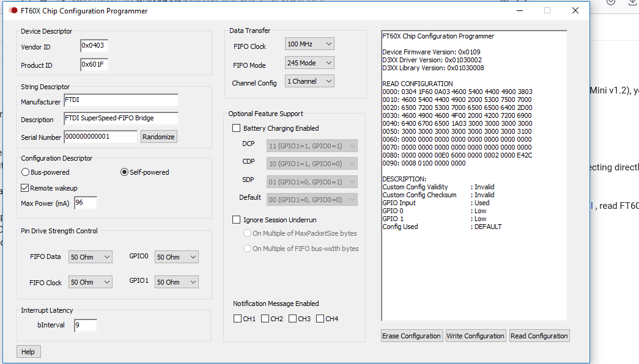Click the Read Configuration button

point(539,336)
